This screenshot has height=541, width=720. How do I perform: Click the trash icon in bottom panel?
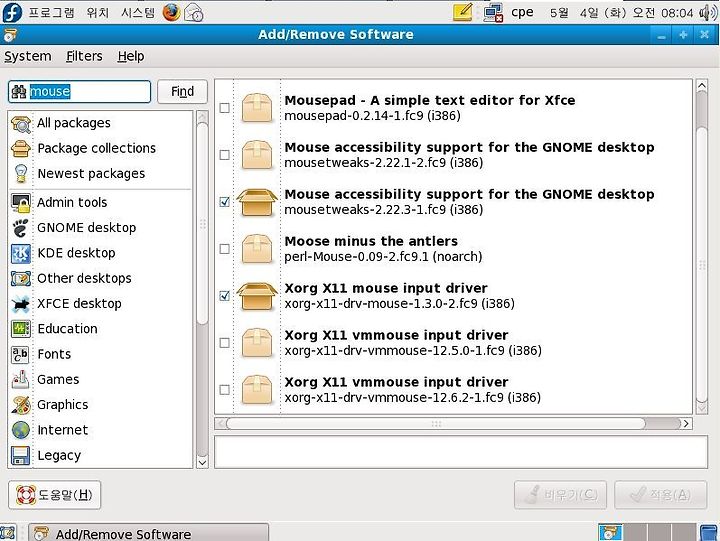tap(709, 533)
